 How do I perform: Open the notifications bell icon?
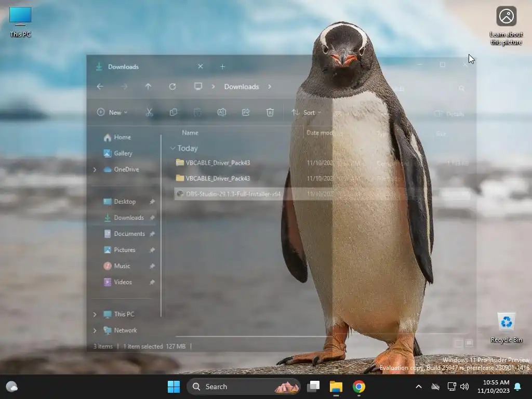click(518, 387)
